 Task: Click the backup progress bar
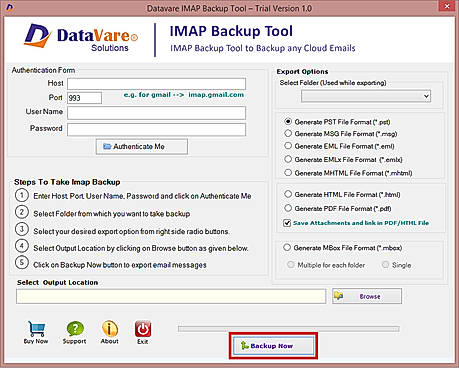(289, 329)
